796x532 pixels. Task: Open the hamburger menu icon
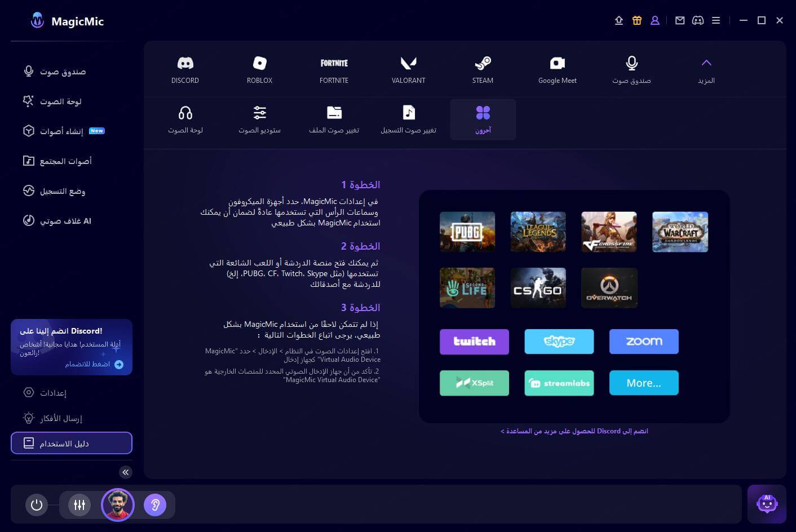pyautogui.click(x=716, y=20)
